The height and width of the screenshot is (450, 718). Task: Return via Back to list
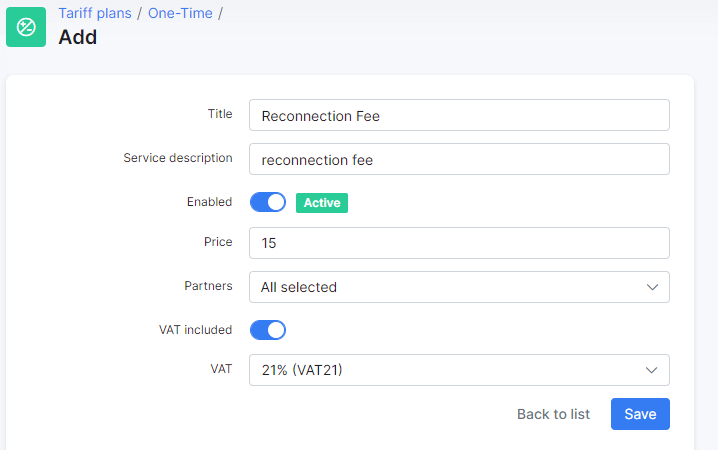tap(553, 414)
